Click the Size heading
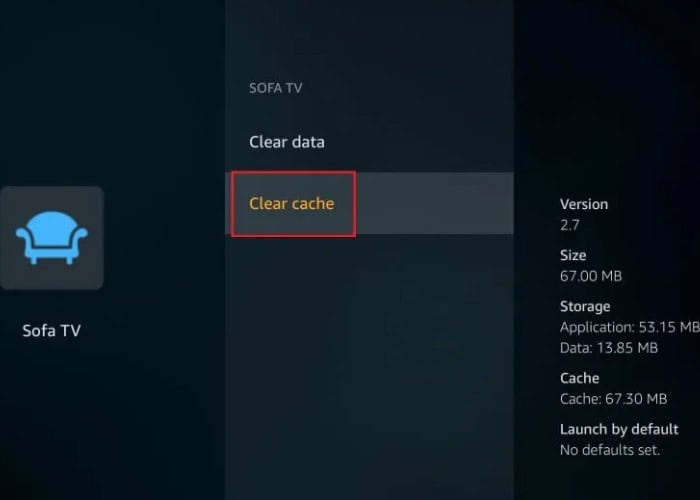Viewport: 700px width, 500px height. click(x=573, y=255)
